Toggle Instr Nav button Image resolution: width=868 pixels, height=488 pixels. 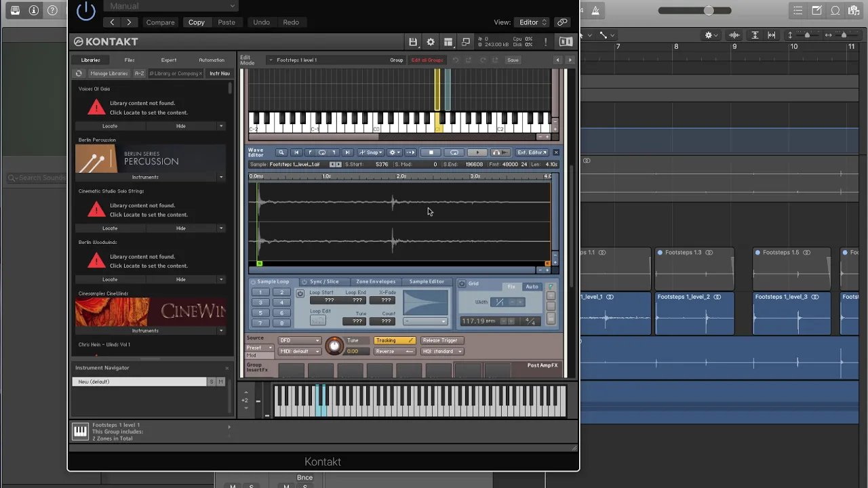(x=219, y=73)
